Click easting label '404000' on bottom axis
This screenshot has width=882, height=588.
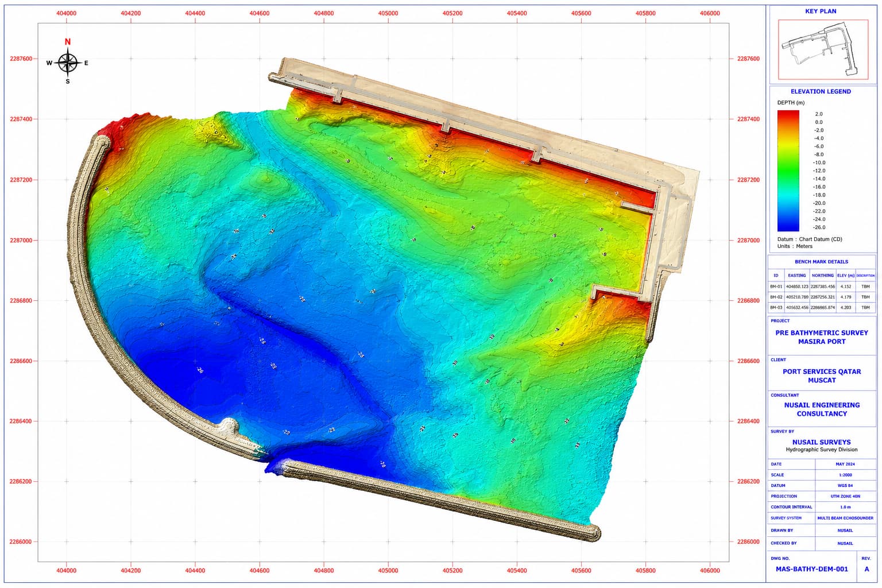click(67, 570)
